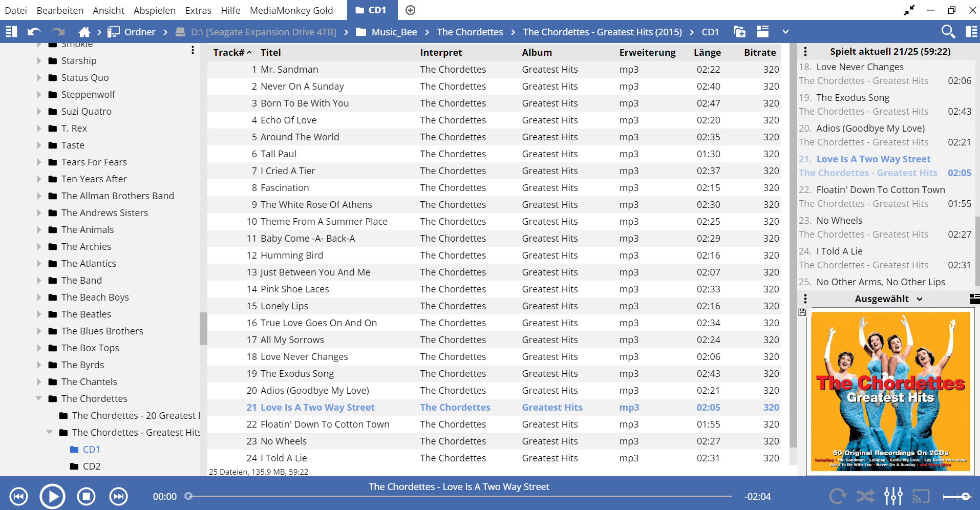Sort by Bitrate column header

760,52
